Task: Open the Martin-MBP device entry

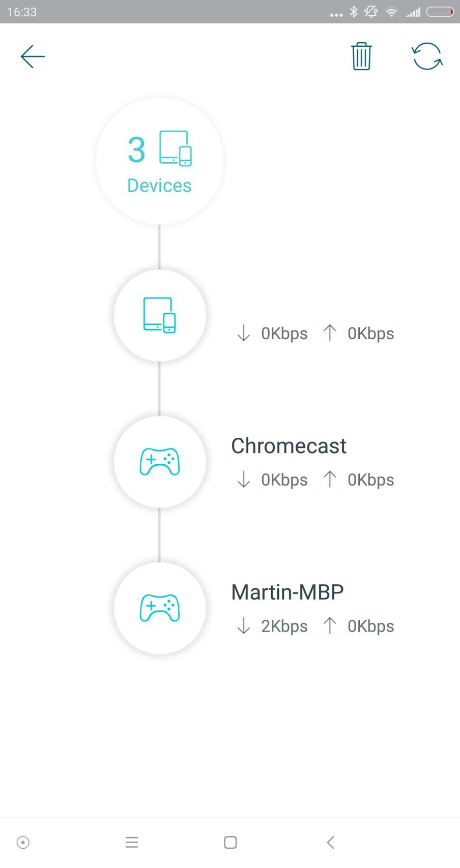Action: tap(287, 592)
